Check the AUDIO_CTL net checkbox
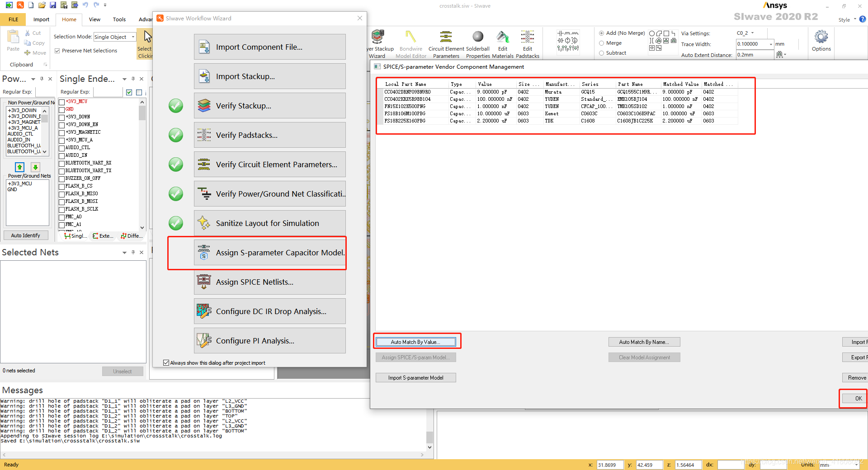This screenshot has height=470, width=868. coord(62,148)
